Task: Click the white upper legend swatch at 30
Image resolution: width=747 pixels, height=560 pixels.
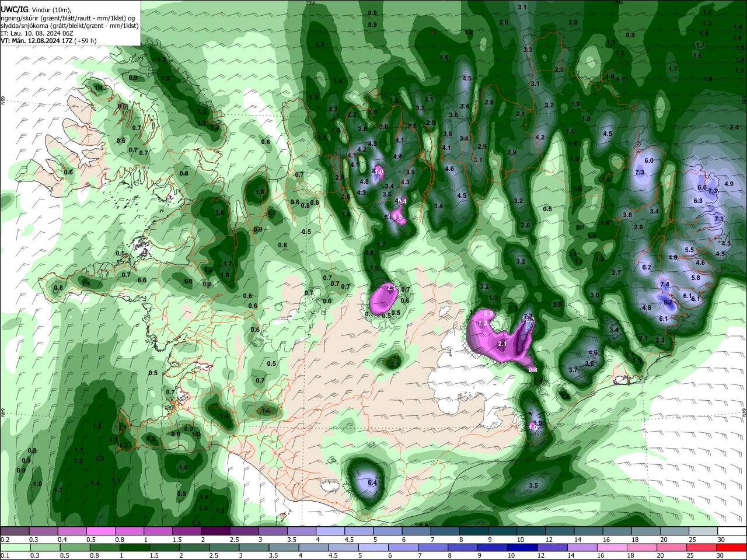Action: 731,531
